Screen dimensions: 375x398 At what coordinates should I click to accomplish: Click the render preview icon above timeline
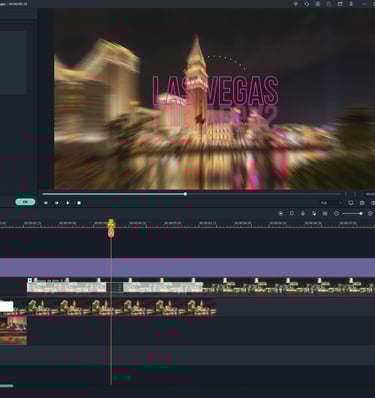pyautogui.click(x=281, y=213)
